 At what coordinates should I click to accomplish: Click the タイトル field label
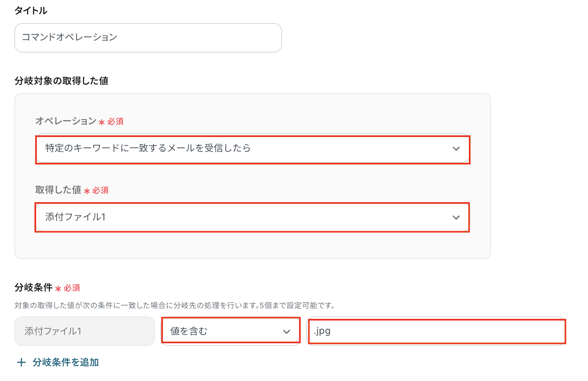(x=31, y=11)
